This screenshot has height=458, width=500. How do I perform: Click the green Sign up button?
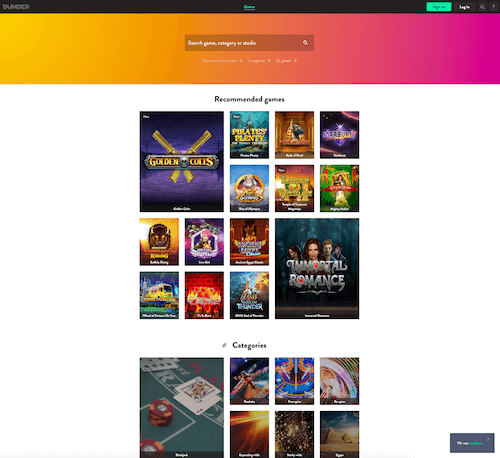[439, 7]
